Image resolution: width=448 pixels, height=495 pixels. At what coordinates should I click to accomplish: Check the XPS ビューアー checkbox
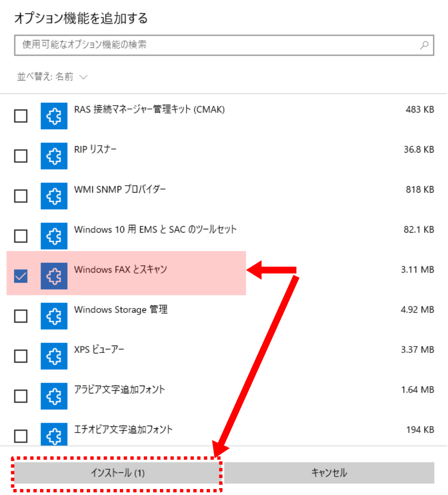21,356
